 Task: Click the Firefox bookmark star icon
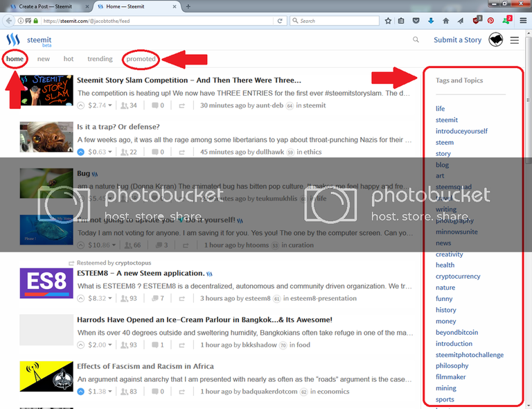(388, 21)
